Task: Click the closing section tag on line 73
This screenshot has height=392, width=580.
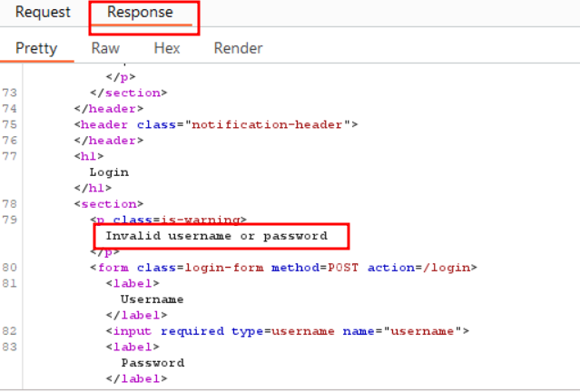Action: (x=129, y=93)
